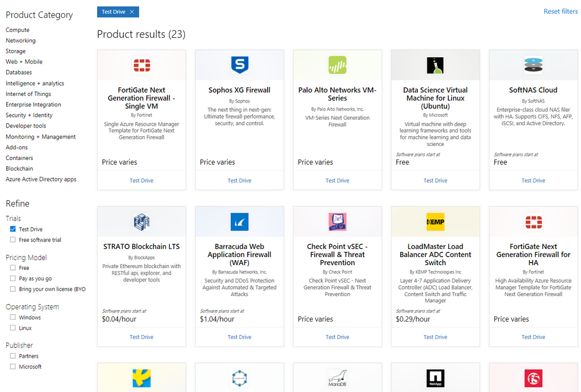Select the Developer tools category

26,126
